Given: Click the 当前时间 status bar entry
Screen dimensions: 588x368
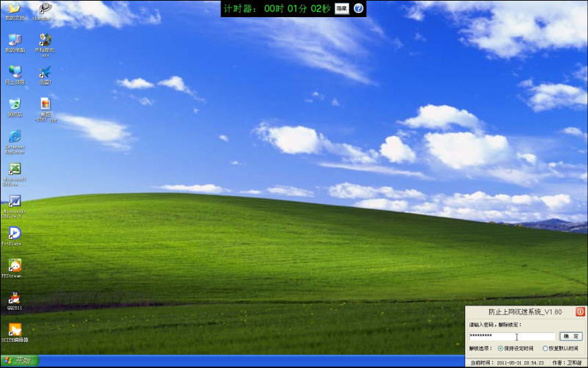Looking at the screenshot, I should click(x=507, y=363).
